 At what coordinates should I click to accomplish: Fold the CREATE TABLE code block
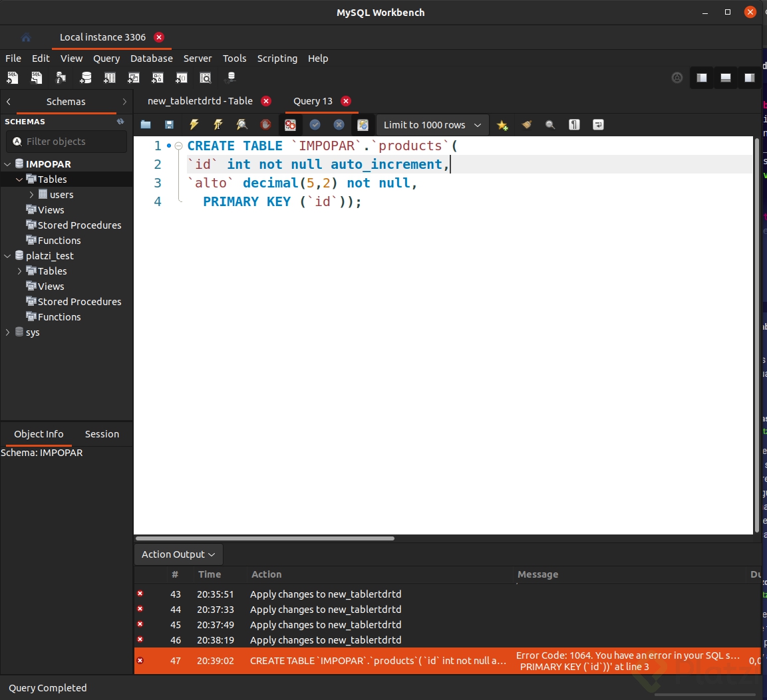[178, 146]
